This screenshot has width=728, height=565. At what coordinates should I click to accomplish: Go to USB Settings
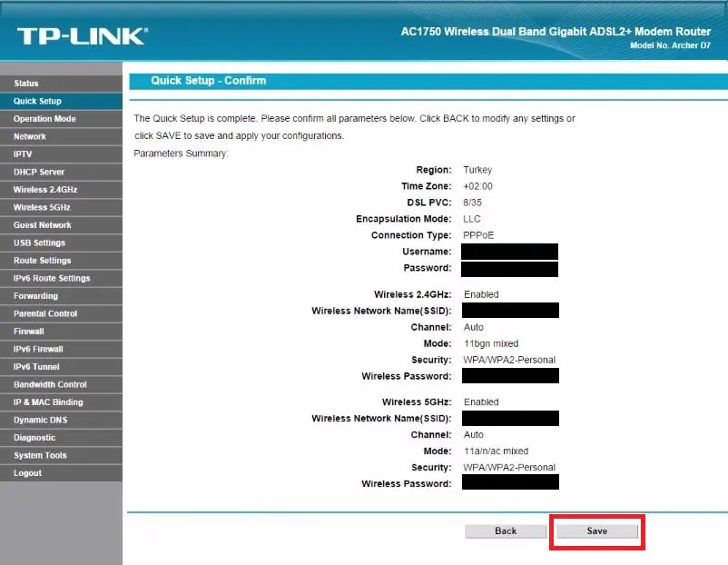[41, 243]
